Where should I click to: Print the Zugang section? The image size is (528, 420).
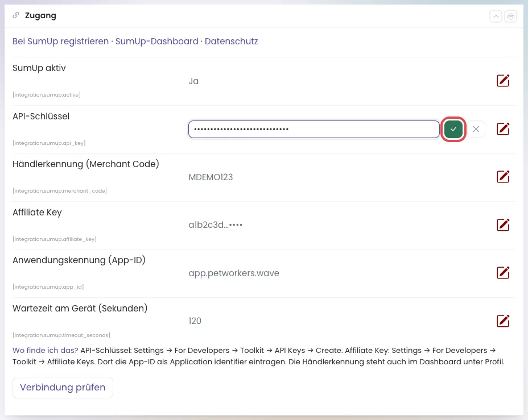tap(510, 16)
